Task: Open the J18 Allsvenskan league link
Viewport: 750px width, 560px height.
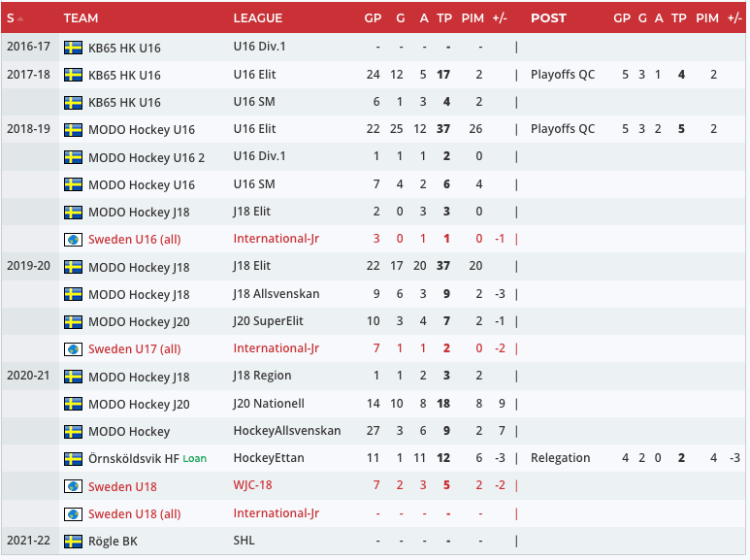Action: 277,294
